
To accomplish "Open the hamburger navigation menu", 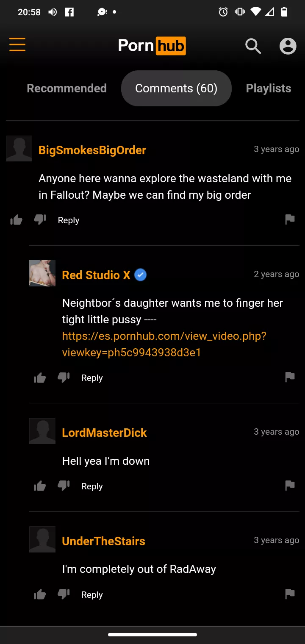I will click(17, 45).
